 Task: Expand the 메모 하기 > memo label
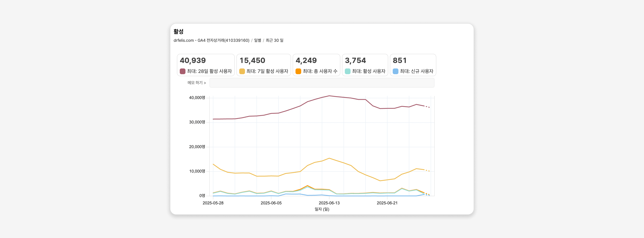197,83
